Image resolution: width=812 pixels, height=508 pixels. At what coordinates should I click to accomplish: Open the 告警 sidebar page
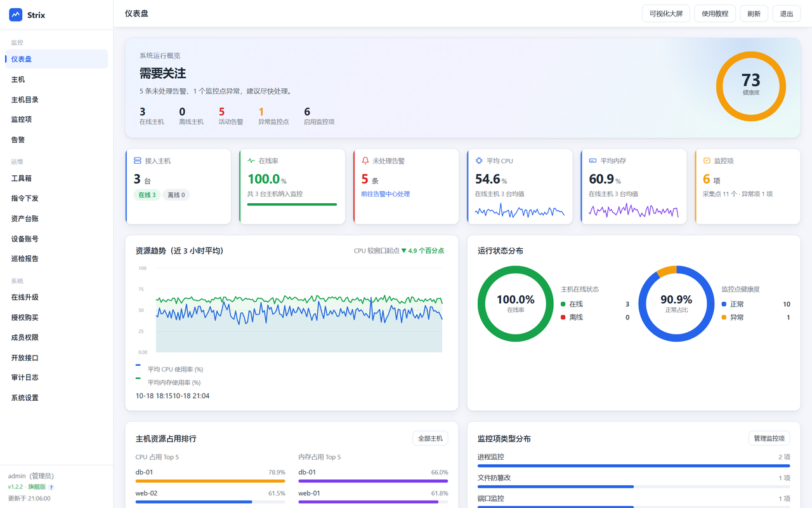click(x=56, y=140)
